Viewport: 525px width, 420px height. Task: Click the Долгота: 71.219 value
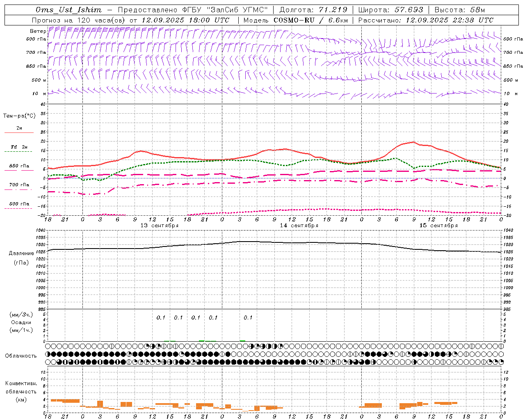[313, 10]
